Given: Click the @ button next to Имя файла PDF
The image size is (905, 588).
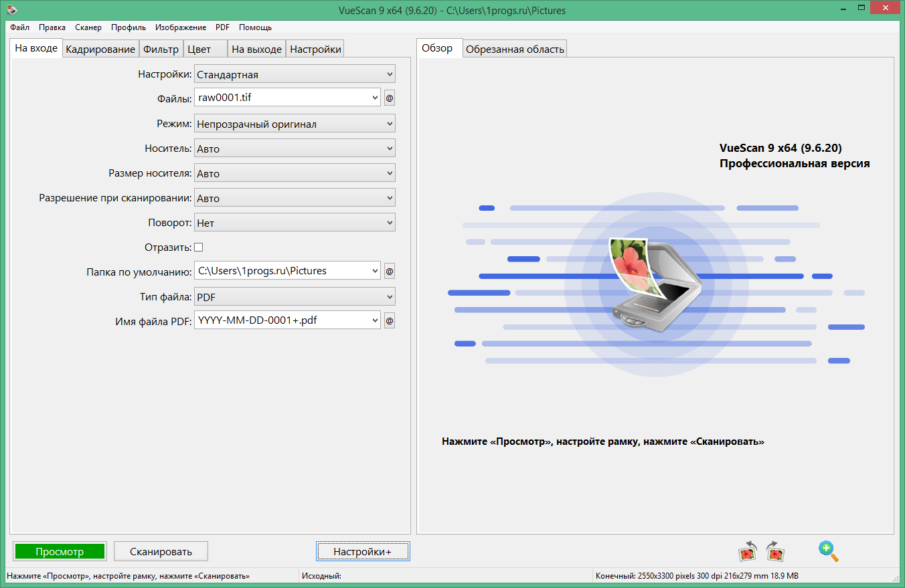Looking at the screenshot, I should click(390, 321).
